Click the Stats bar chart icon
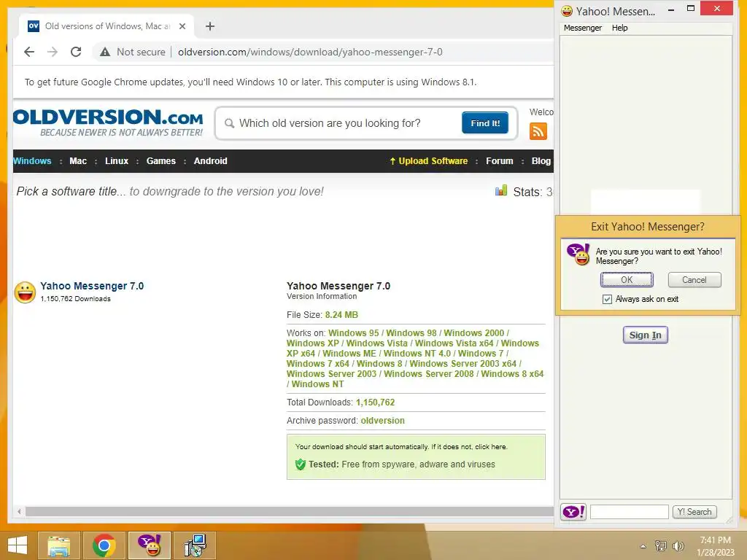The width and height of the screenshot is (747, 560). pos(500,191)
